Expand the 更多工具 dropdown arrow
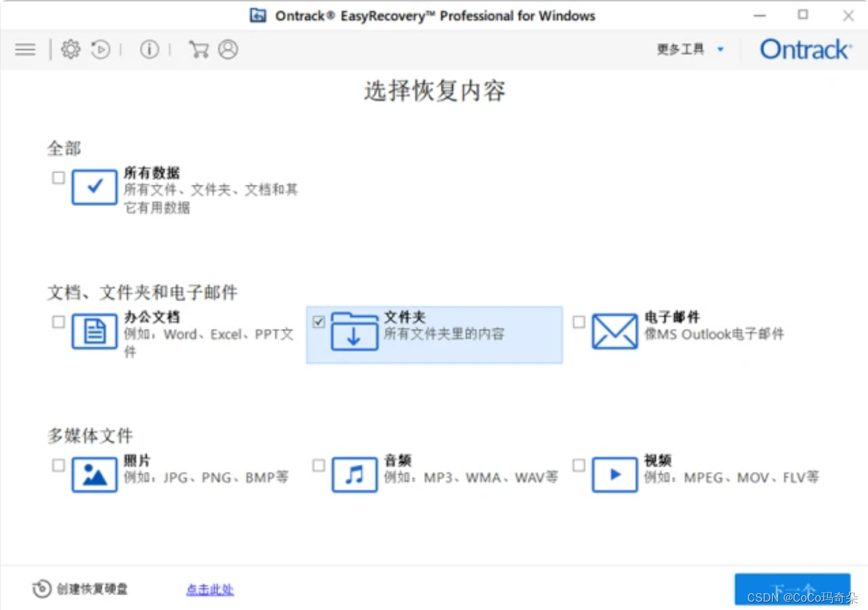Image resolution: width=868 pixels, height=610 pixels. pos(720,49)
